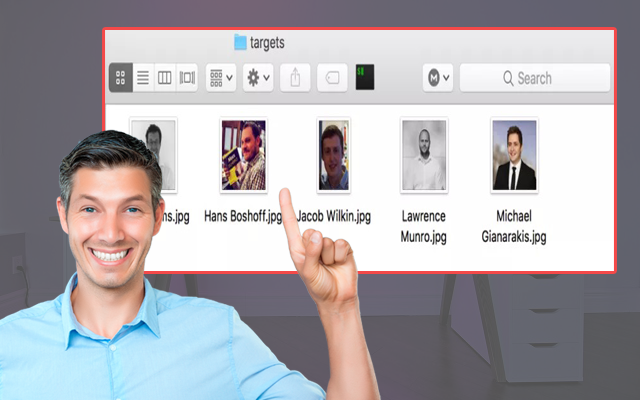Switch to icon view in Finder toolbar
The width and height of the screenshot is (640, 400).
click(121, 78)
